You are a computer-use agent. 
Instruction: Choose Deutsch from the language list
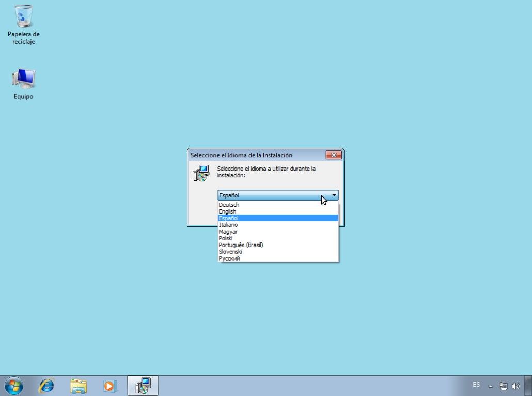click(229, 205)
